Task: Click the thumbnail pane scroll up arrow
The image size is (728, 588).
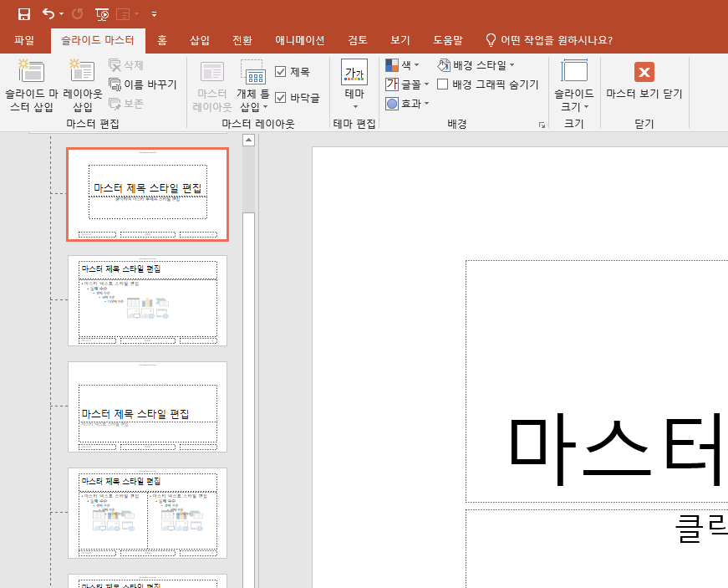Action: [249, 140]
